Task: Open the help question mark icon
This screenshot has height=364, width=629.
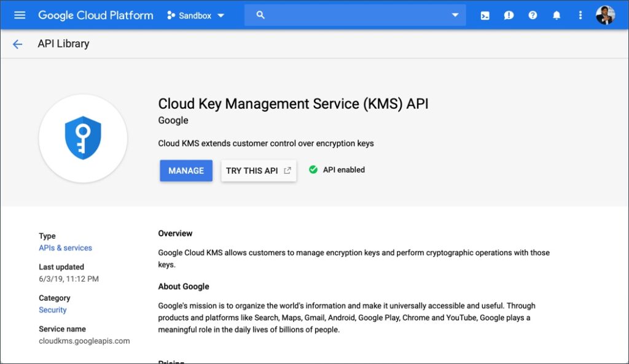Action: coord(533,15)
